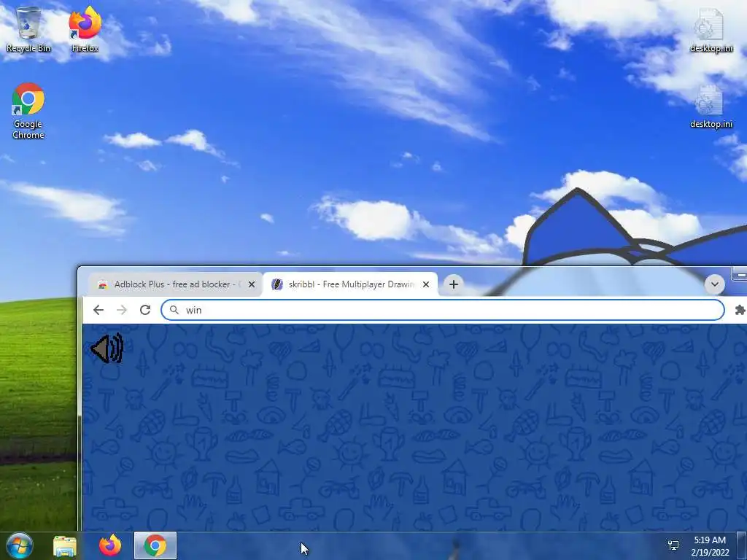This screenshot has height=560, width=747.
Task: Click the Firefox taskbar icon
Action: click(x=110, y=545)
